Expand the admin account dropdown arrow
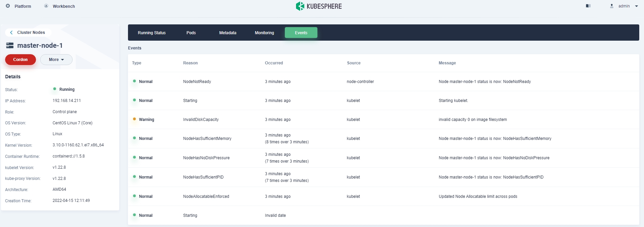 point(637,6)
